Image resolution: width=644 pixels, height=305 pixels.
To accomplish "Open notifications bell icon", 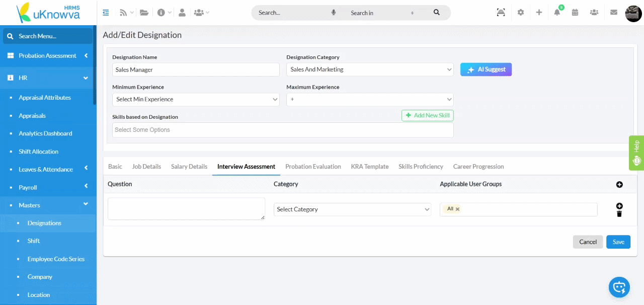I will click(x=557, y=13).
